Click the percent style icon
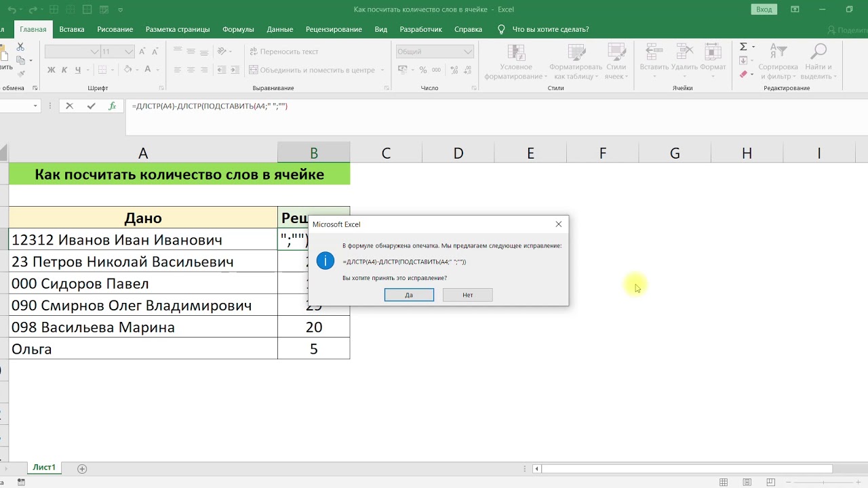 tap(423, 70)
